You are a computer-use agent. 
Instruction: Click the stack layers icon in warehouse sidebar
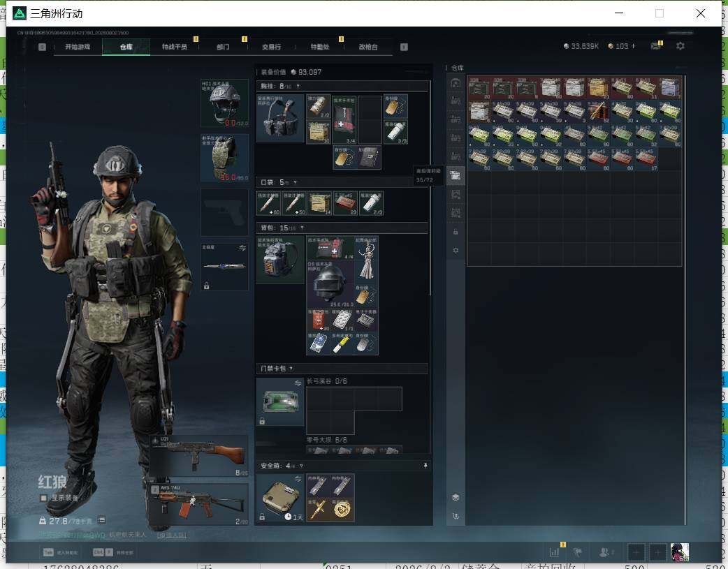point(456,498)
